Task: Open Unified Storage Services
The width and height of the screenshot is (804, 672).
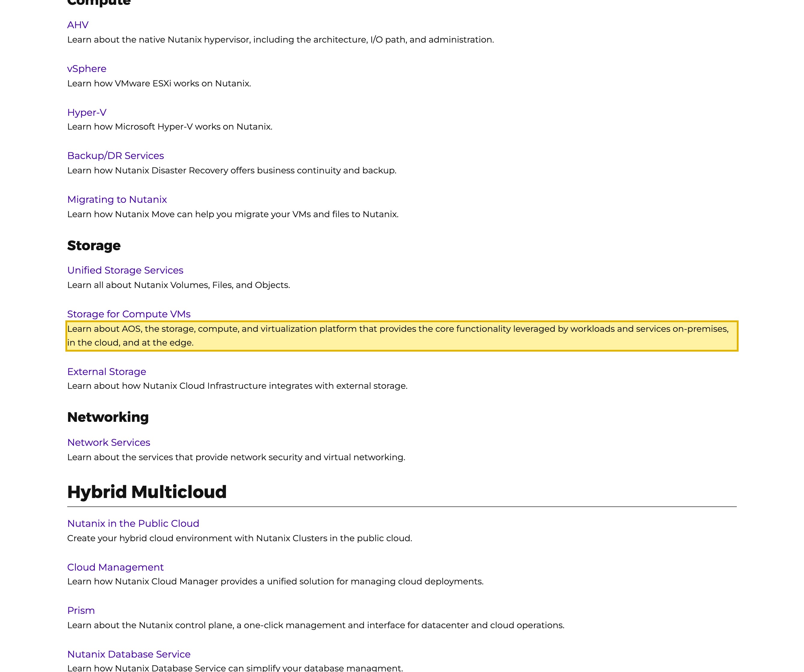Action: tap(125, 270)
